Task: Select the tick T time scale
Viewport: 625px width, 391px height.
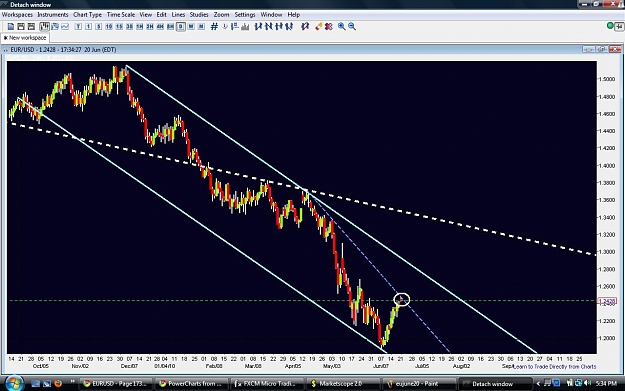Action: (x=78, y=27)
